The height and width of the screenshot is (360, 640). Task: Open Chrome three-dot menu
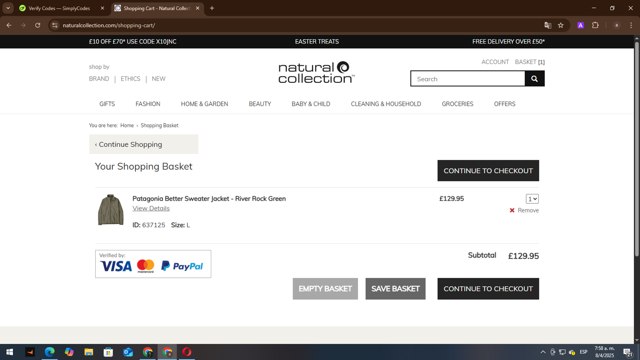pyautogui.click(x=631, y=25)
